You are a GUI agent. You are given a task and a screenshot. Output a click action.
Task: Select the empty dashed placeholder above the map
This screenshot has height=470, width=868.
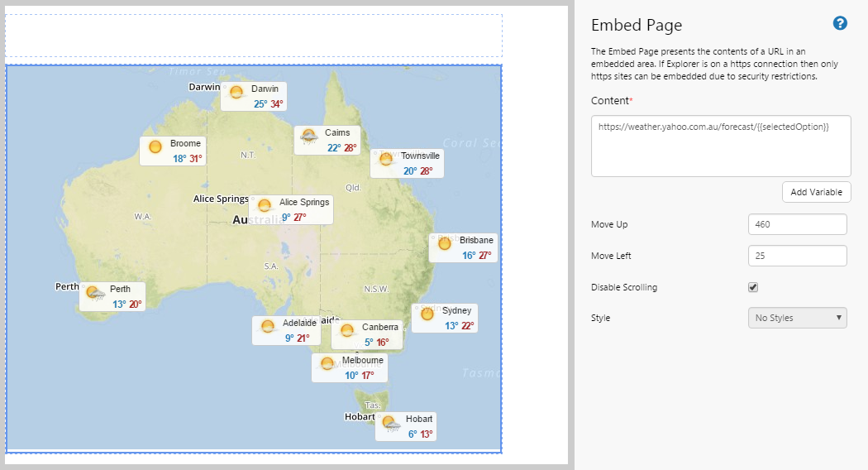tap(254, 36)
